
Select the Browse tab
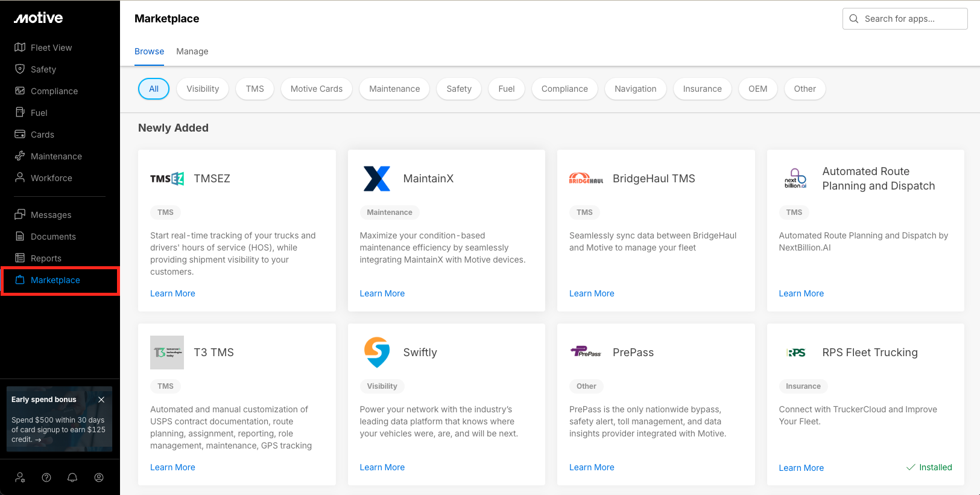point(149,51)
